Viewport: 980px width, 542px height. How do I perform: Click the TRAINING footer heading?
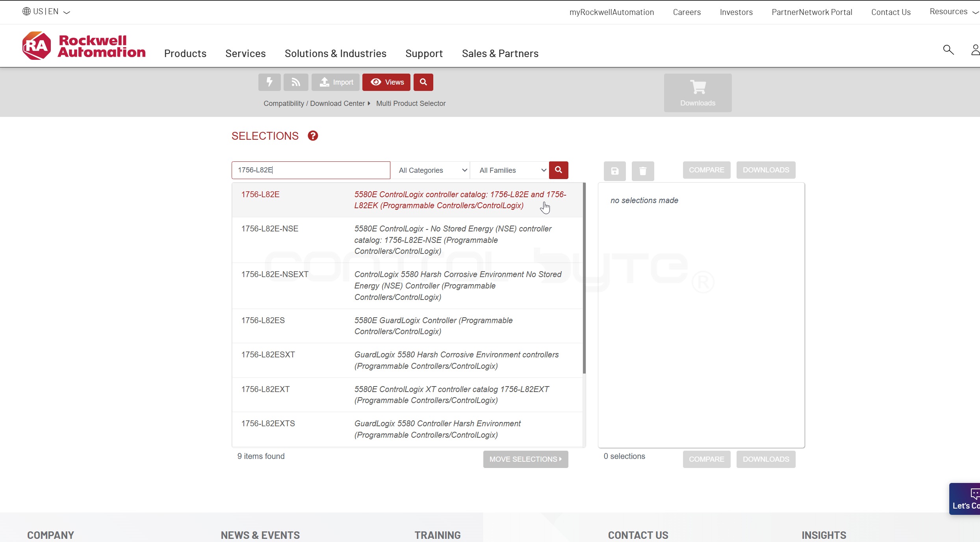click(x=438, y=535)
